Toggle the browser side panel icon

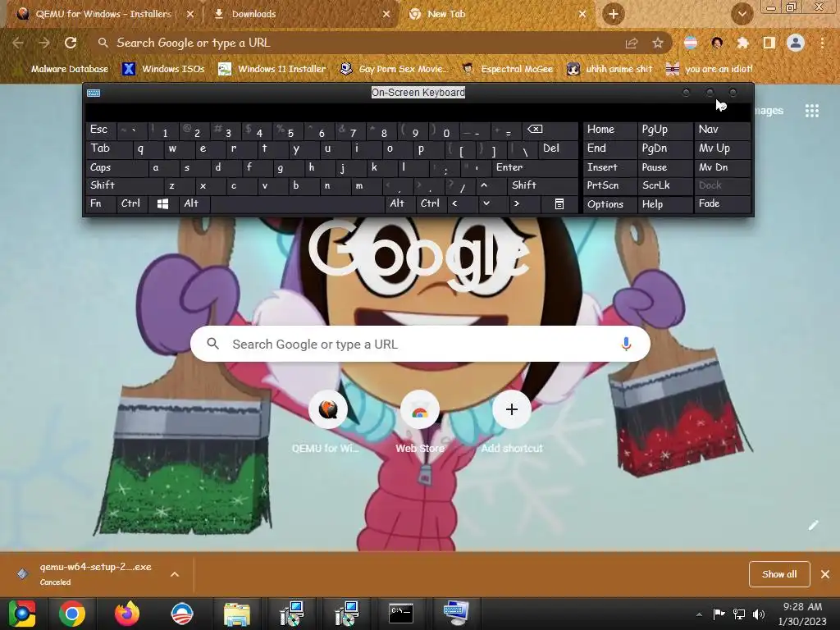click(x=769, y=43)
